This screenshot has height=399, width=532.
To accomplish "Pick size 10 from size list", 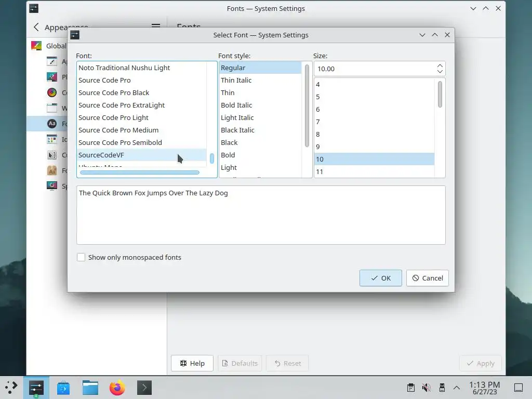I will tap(375, 159).
